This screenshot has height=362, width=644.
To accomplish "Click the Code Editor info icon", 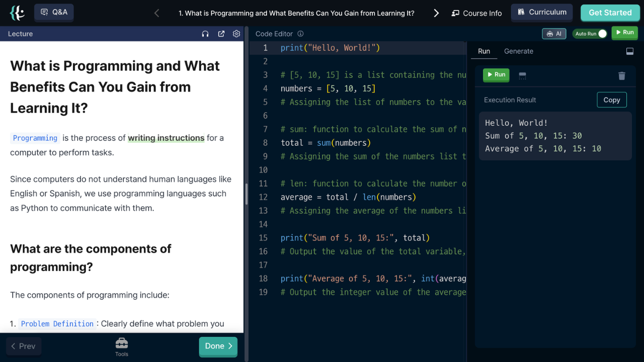I will click(x=300, y=34).
